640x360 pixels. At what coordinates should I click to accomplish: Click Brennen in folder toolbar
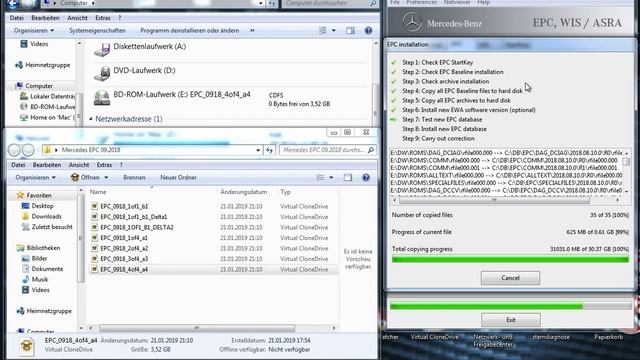tap(134, 178)
